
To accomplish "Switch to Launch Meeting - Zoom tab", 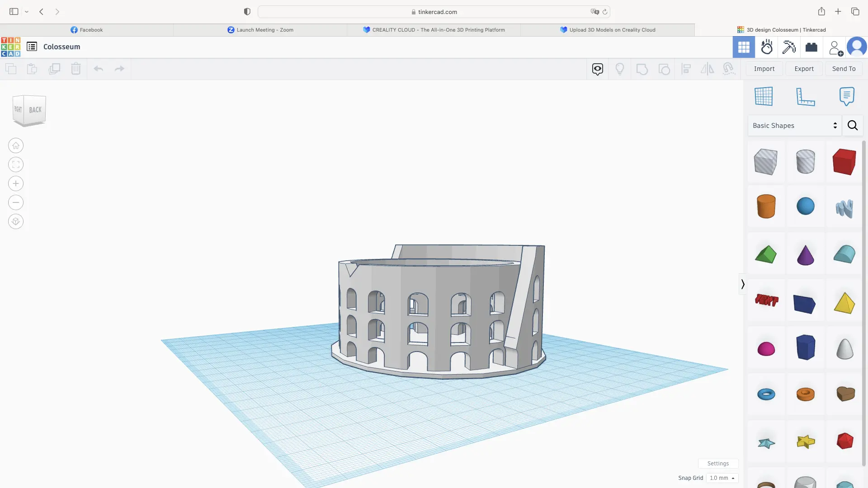I will click(260, 30).
